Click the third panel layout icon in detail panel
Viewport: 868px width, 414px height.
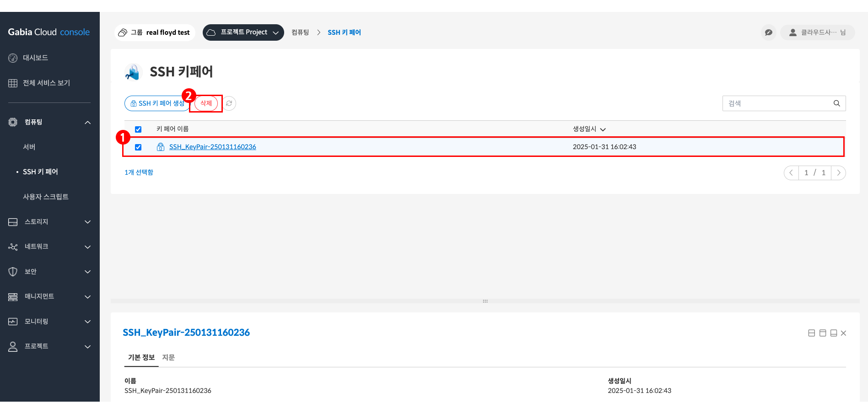tap(833, 333)
